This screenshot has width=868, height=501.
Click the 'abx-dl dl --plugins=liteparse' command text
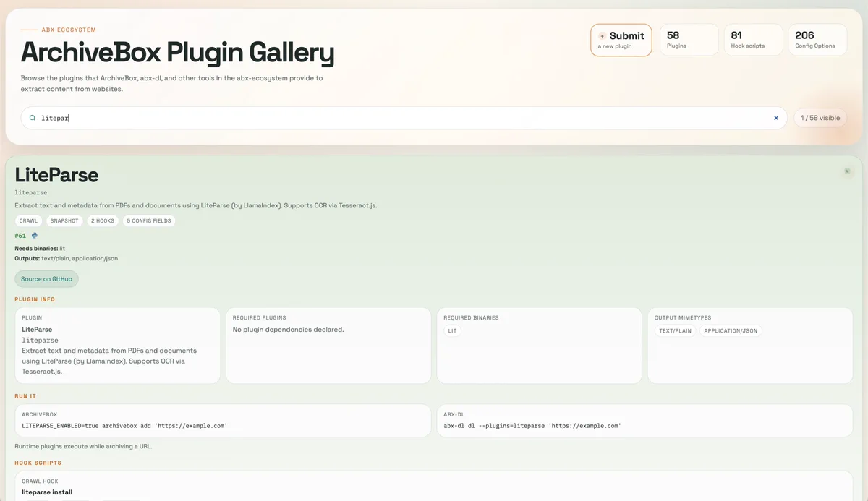532,426
